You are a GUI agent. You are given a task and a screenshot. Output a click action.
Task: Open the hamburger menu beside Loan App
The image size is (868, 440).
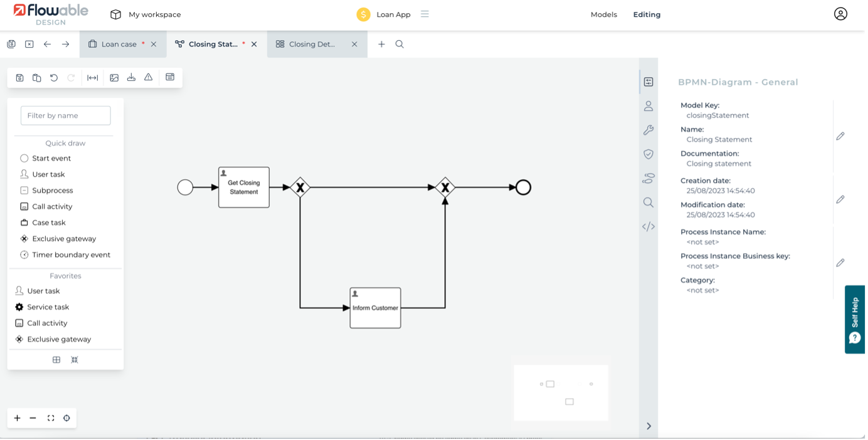click(425, 14)
